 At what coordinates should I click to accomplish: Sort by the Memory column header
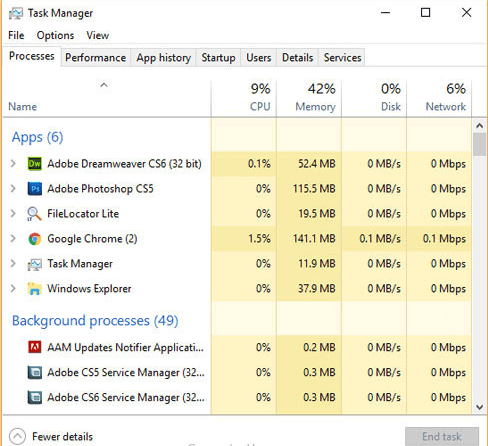(x=309, y=98)
